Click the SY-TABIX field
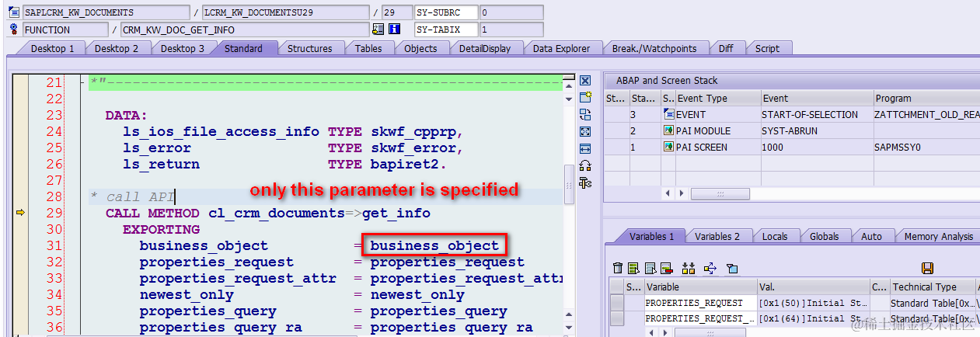 point(445,30)
